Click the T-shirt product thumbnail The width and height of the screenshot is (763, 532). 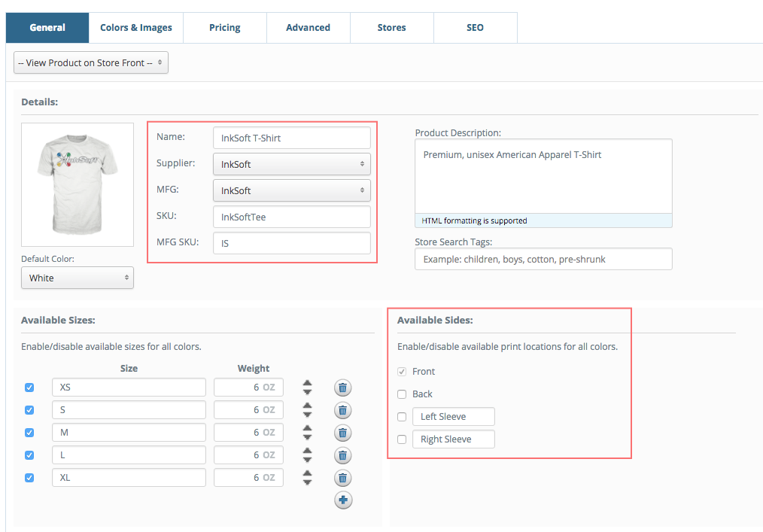(x=78, y=184)
